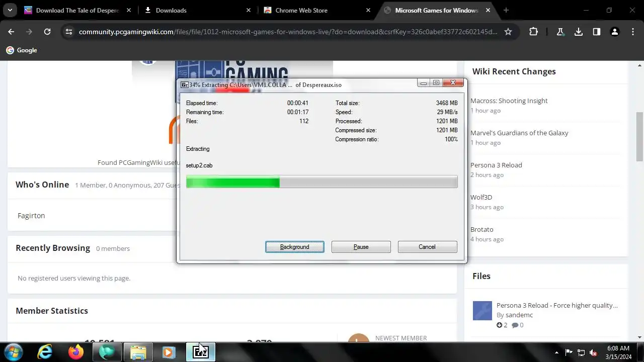Open the Brotato wiki change
Image resolution: width=644 pixels, height=362 pixels.
481,229
